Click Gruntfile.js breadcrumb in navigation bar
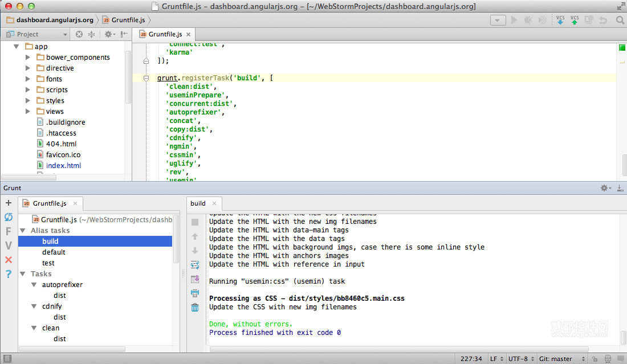The height and width of the screenshot is (364, 627). 124,20
